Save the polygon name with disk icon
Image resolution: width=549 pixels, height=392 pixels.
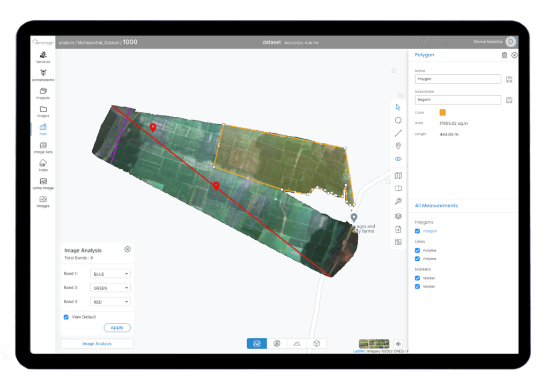coord(509,79)
